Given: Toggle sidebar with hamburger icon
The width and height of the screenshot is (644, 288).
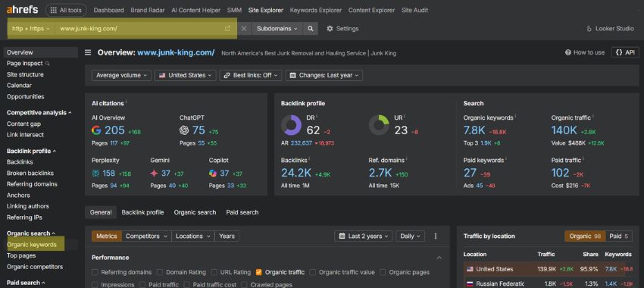Looking at the screenshot, I should click(88, 52).
